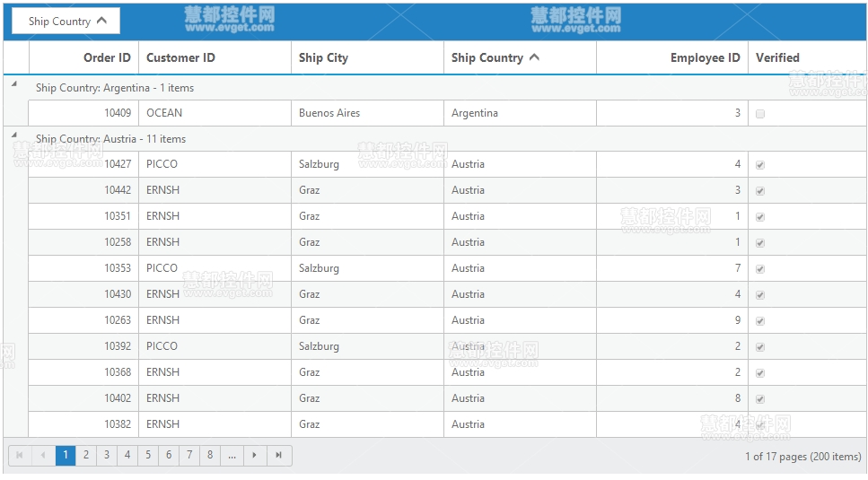
Task: Sort by Customer ID column header
Action: coord(215,57)
